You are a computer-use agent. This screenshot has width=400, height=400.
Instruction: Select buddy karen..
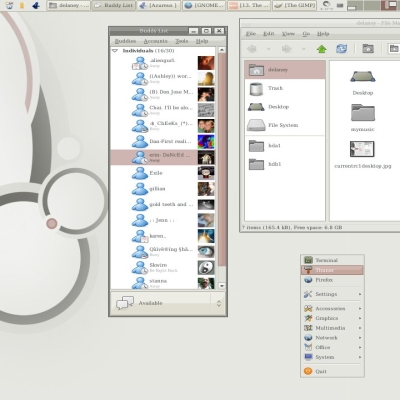click(163, 236)
